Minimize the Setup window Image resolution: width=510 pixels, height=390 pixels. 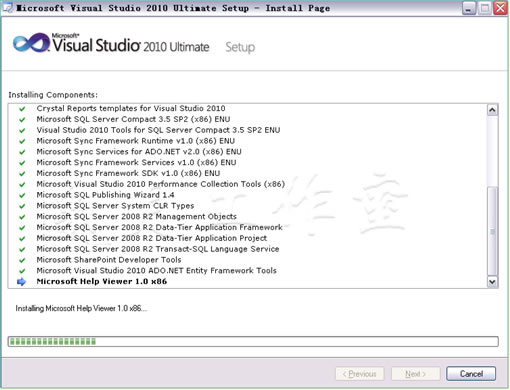[469, 8]
